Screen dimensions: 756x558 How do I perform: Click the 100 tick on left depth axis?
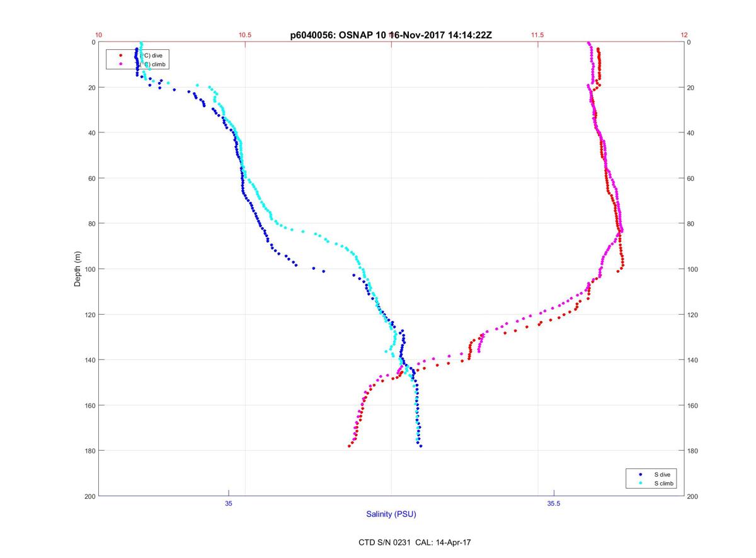(x=89, y=269)
